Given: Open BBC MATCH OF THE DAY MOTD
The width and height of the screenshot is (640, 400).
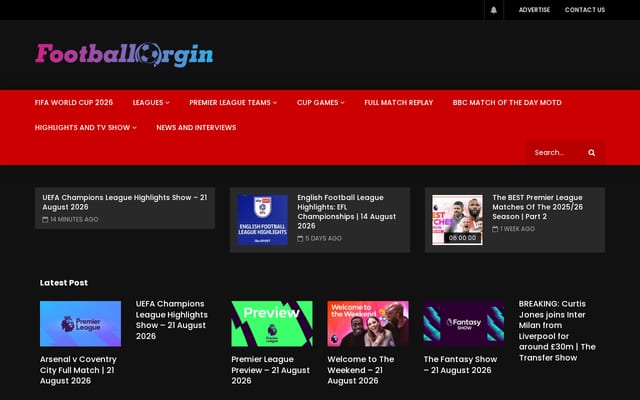Looking at the screenshot, I should pyautogui.click(x=507, y=102).
